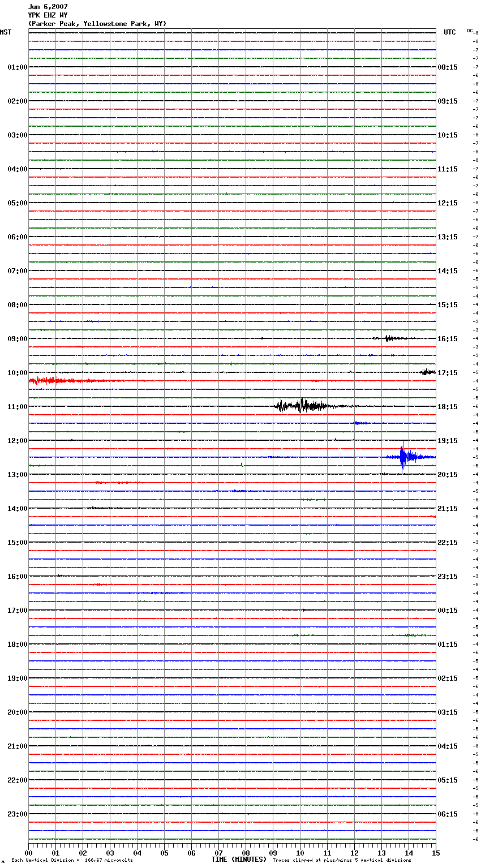Select the 20:00 MST time label
This screenshot has width=481, height=868.
click(x=18, y=712)
